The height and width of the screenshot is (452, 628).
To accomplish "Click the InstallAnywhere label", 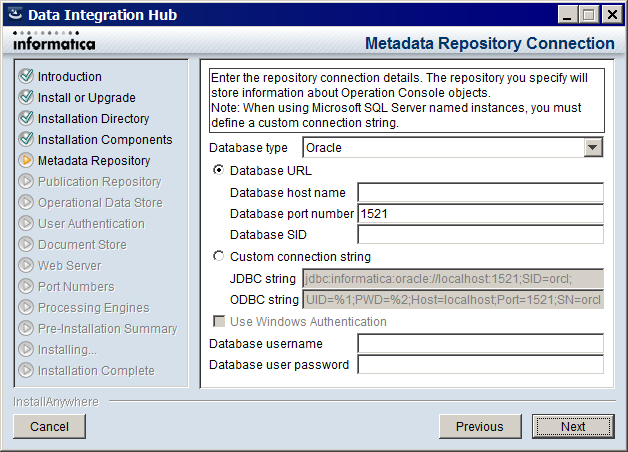I will point(56,401).
